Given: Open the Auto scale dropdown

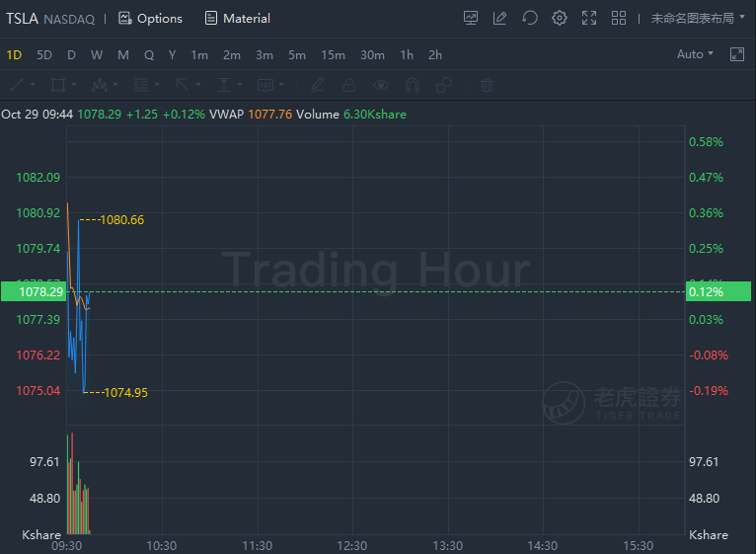Looking at the screenshot, I should [x=695, y=54].
